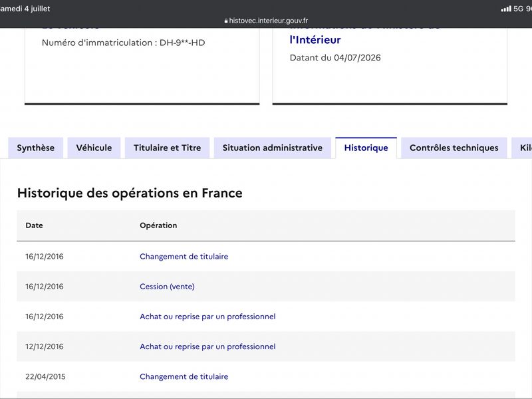Viewport: 532px width, 399px height.
Task: Click the 12/12/2016 date cell
Action: 45,346
